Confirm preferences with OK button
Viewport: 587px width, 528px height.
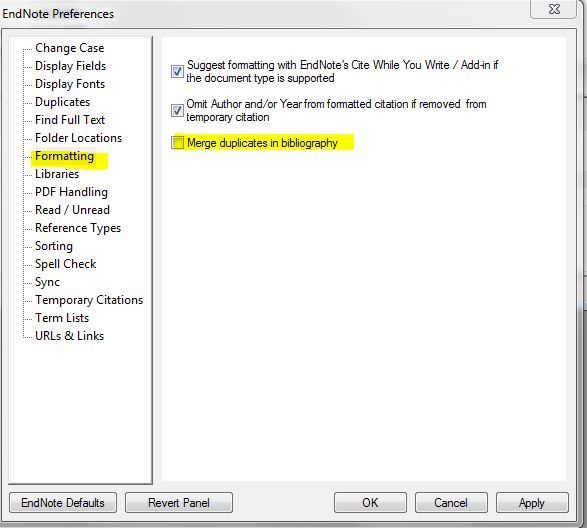[x=370, y=503]
